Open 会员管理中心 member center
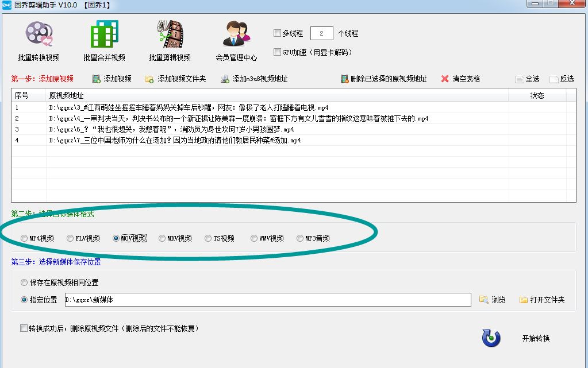Screen dimensions: 588x368 tap(236, 40)
